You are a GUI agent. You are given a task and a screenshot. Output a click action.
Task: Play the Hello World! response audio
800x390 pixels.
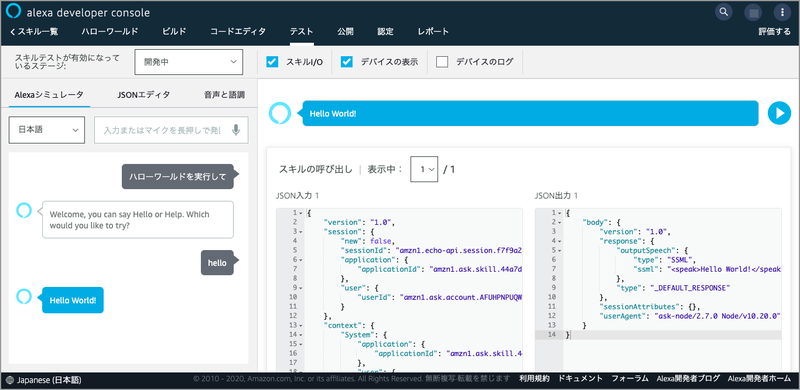click(x=779, y=113)
